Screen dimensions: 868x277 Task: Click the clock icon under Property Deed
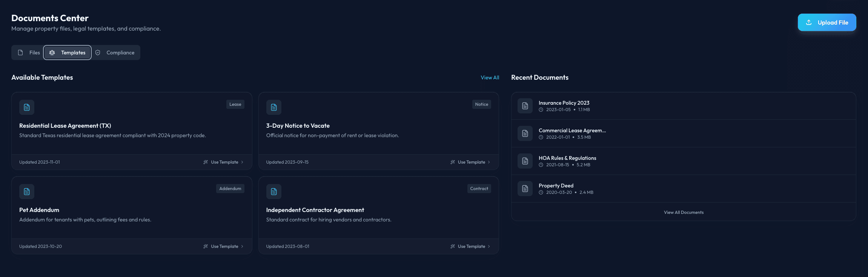tap(541, 192)
